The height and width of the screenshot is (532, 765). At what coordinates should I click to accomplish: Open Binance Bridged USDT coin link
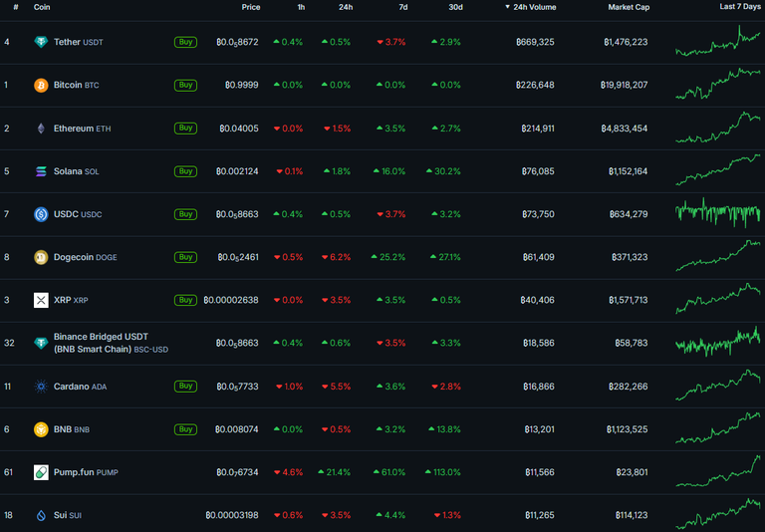(111, 343)
